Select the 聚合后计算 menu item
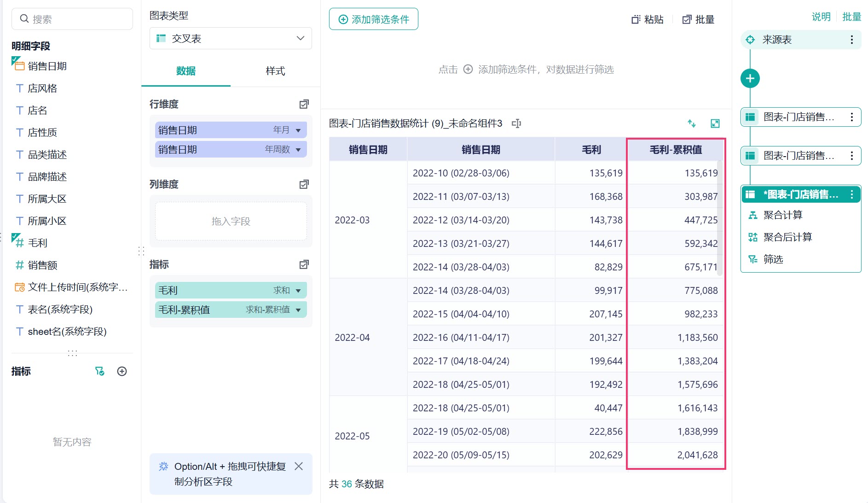The width and height of the screenshot is (868, 503). coord(787,237)
